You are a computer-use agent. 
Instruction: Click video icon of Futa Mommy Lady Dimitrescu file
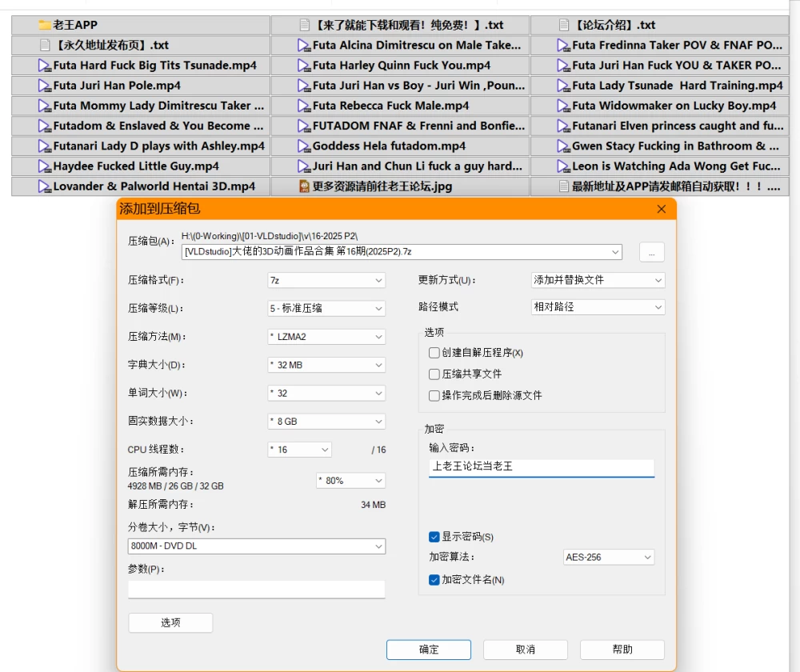pyautogui.click(x=45, y=106)
